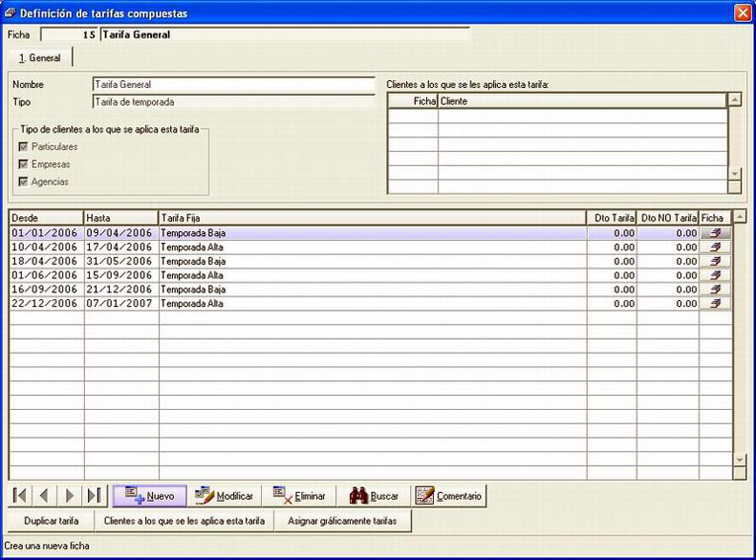Select the 1. General tab
Image resolution: width=756 pixels, height=560 pixels.
coord(41,58)
